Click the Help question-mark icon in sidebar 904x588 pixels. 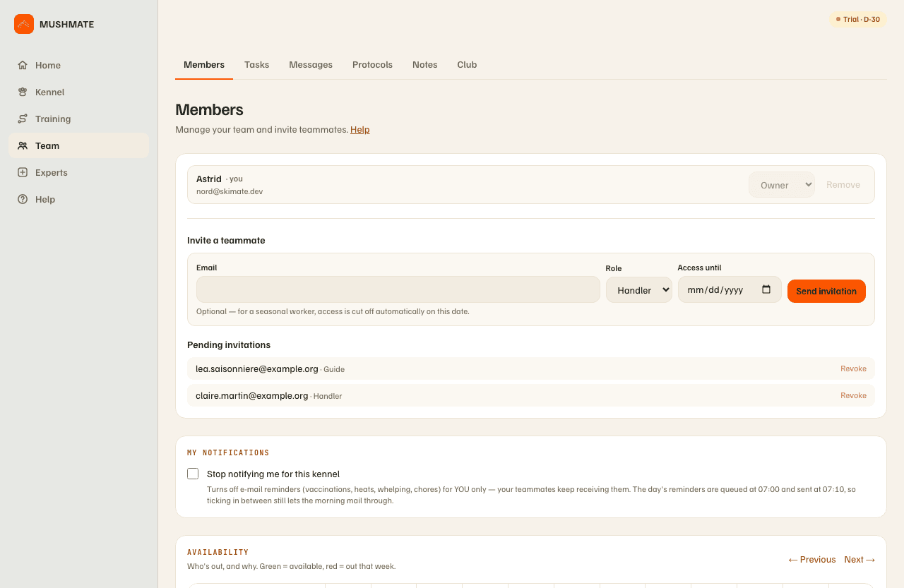point(23,199)
